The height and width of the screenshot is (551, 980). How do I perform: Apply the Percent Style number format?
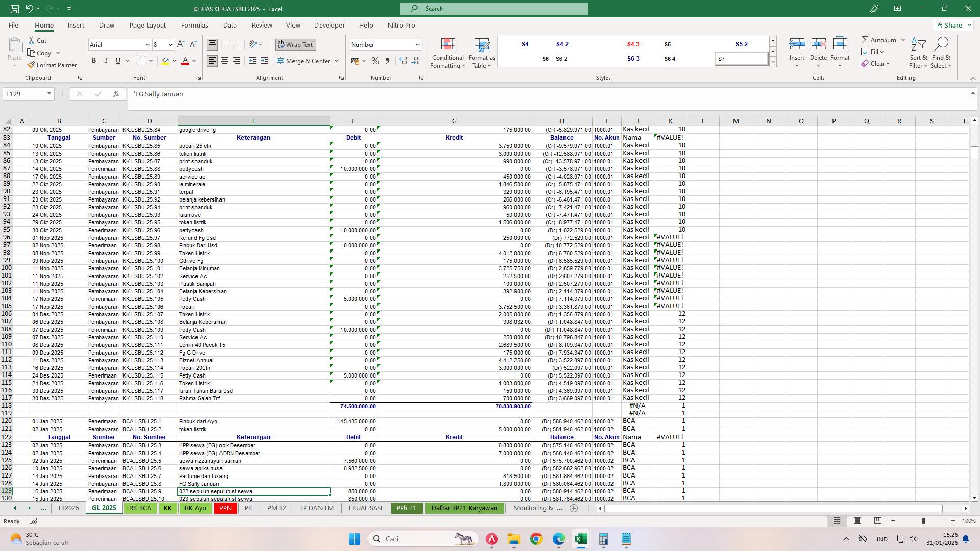coord(375,61)
